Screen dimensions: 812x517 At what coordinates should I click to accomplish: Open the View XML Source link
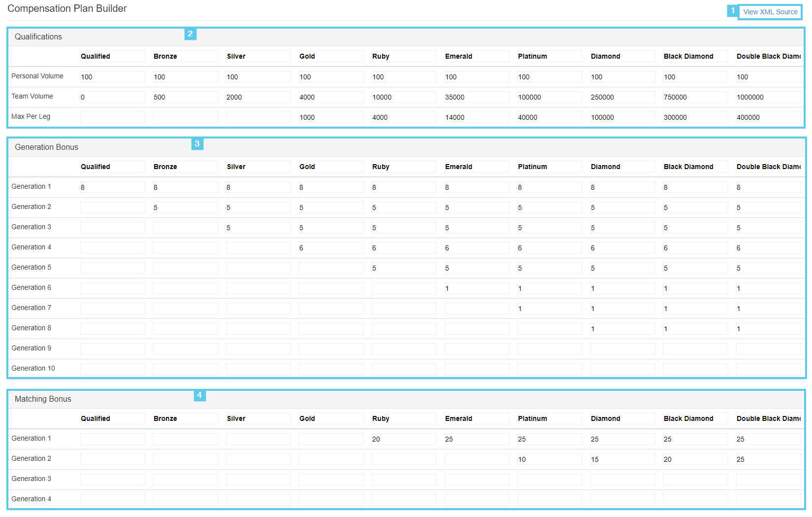pyautogui.click(x=770, y=12)
